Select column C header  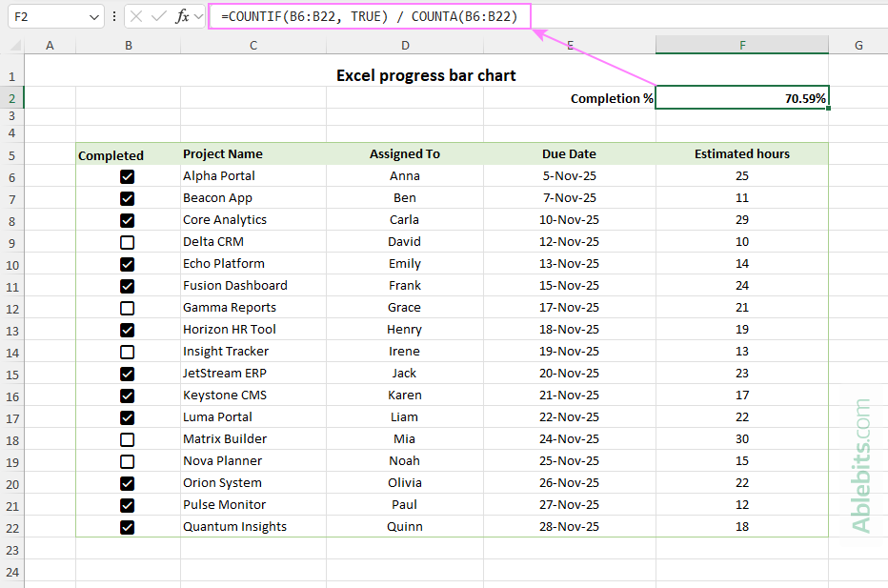(252, 45)
